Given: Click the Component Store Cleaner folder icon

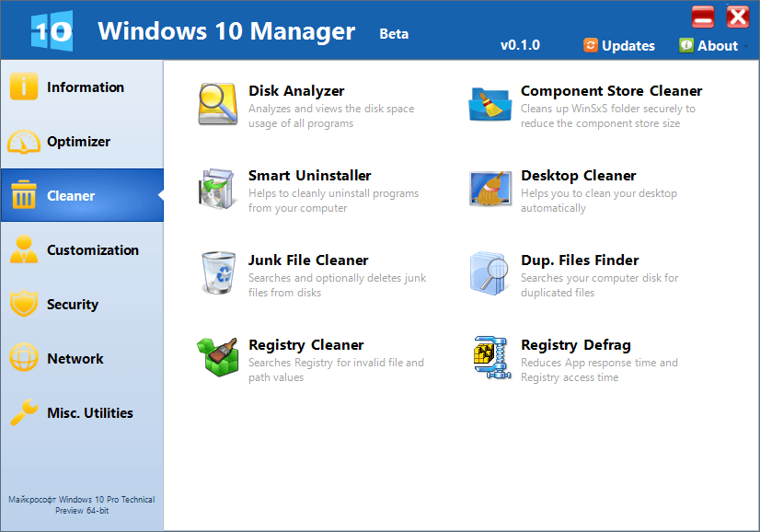Looking at the screenshot, I should pos(490,104).
